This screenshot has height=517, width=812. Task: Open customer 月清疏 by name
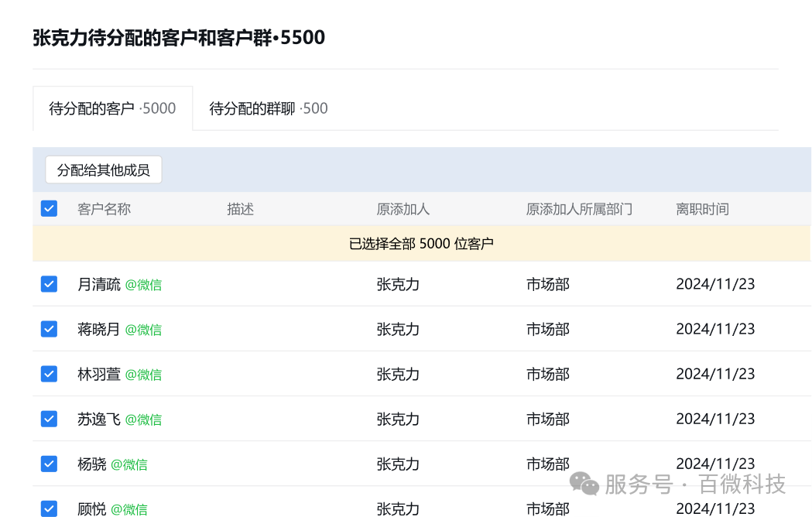coord(99,284)
